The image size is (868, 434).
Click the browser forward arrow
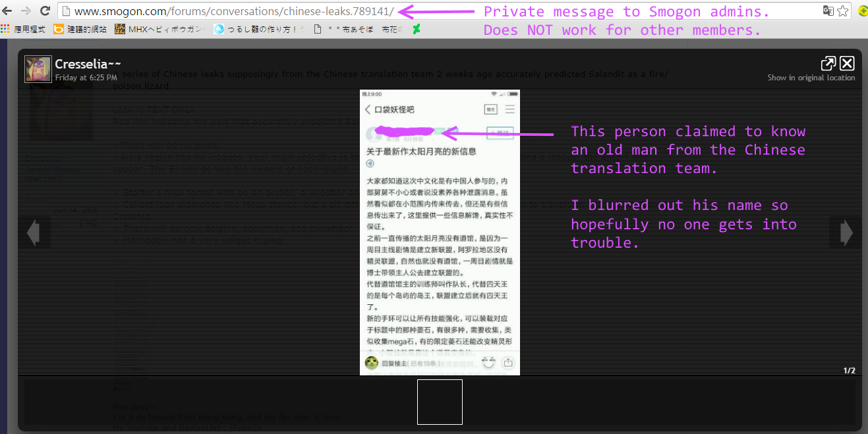(x=26, y=11)
